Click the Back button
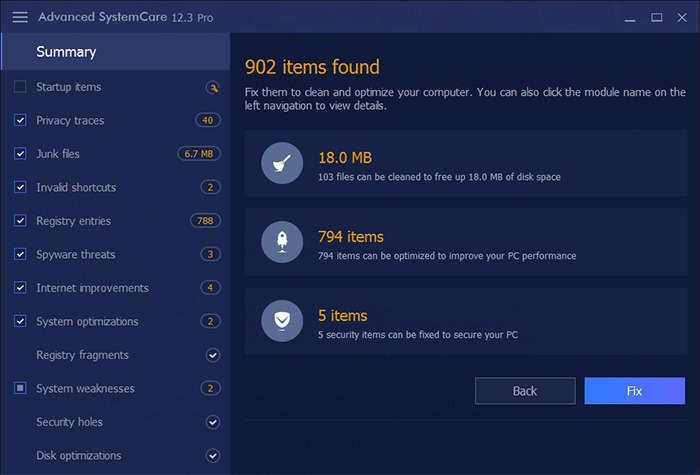 tap(525, 391)
